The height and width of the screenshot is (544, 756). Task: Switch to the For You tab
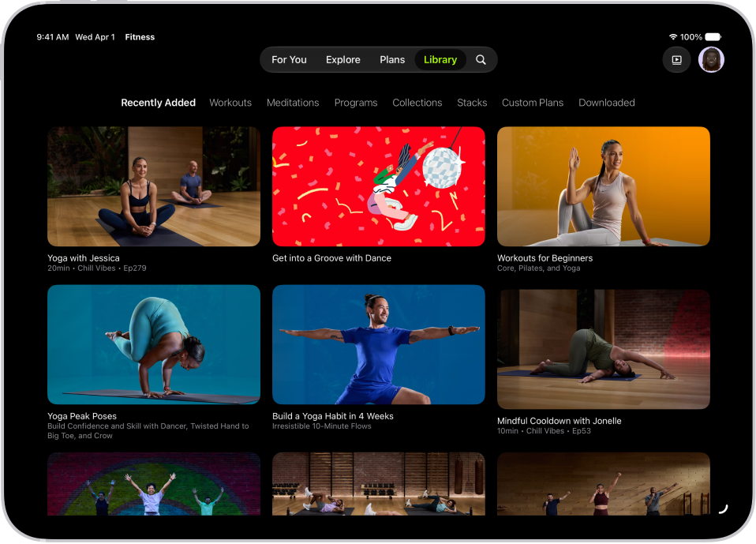pyautogui.click(x=289, y=60)
